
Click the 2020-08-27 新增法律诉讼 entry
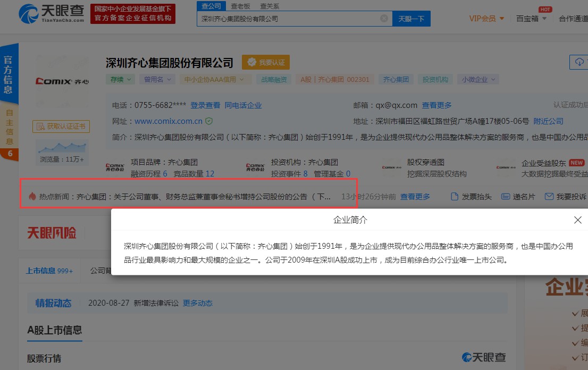(x=133, y=303)
